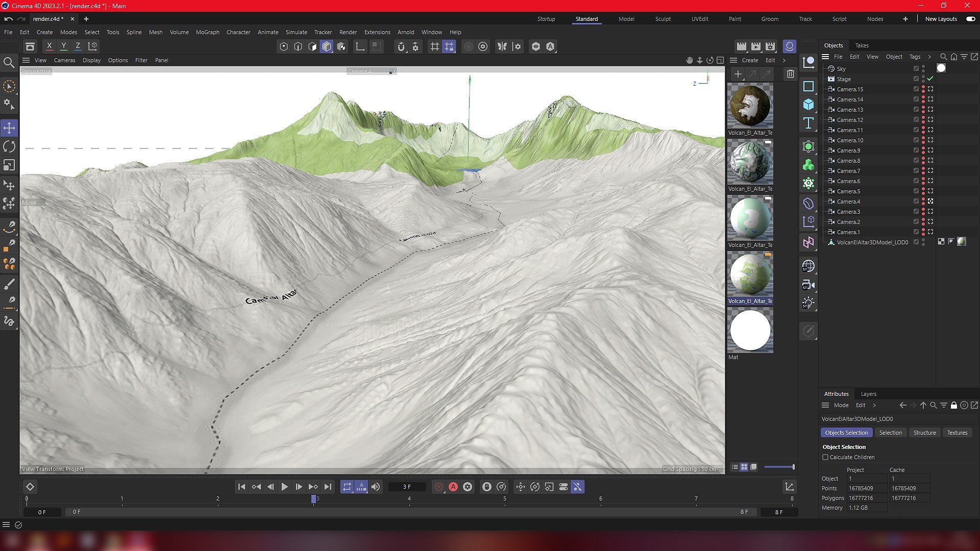Click the Undo arrow icon
This screenshot has height=551, width=980.
(9, 19)
